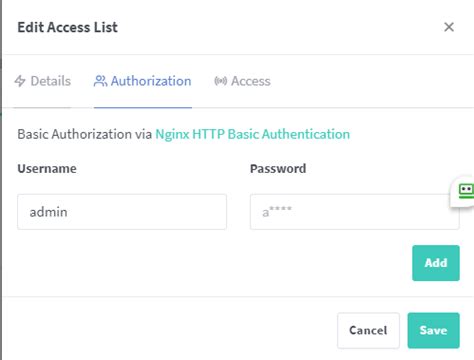
Task: Click the broadcast signal icon beside Access
Action: tap(220, 81)
